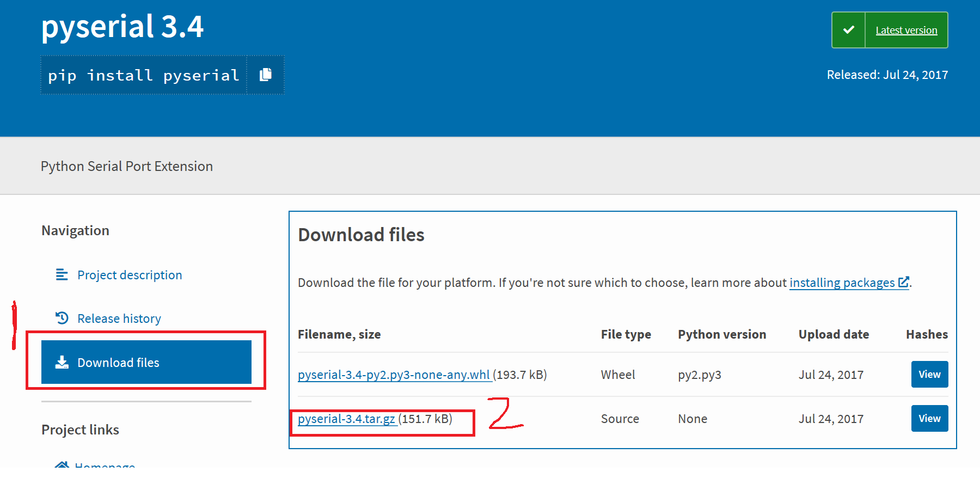Click the 'Python version' column header
This screenshot has width=980, height=484.
coord(722,334)
